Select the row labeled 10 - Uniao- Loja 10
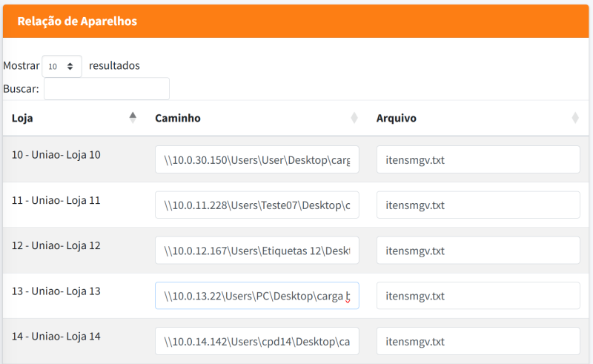This screenshot has width=593, height=364. click(x=56, y=155)
